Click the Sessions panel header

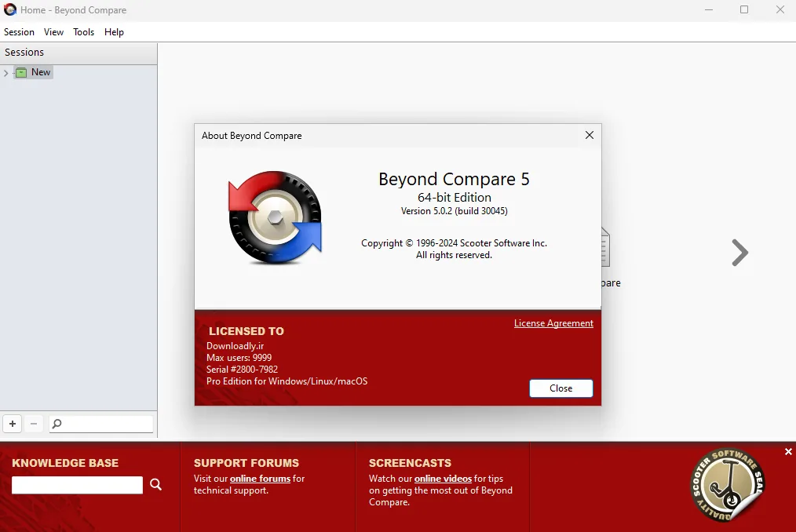tap(79, 53)
